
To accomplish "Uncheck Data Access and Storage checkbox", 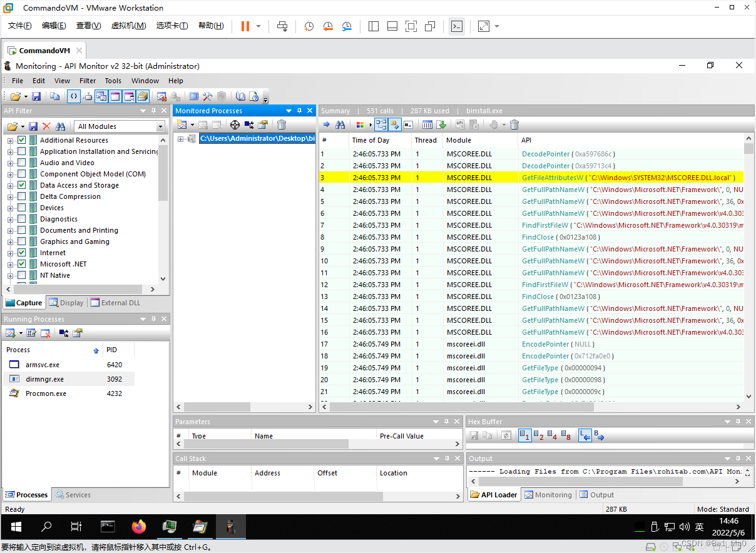I will pyautogui.click(x=22, y=185).
